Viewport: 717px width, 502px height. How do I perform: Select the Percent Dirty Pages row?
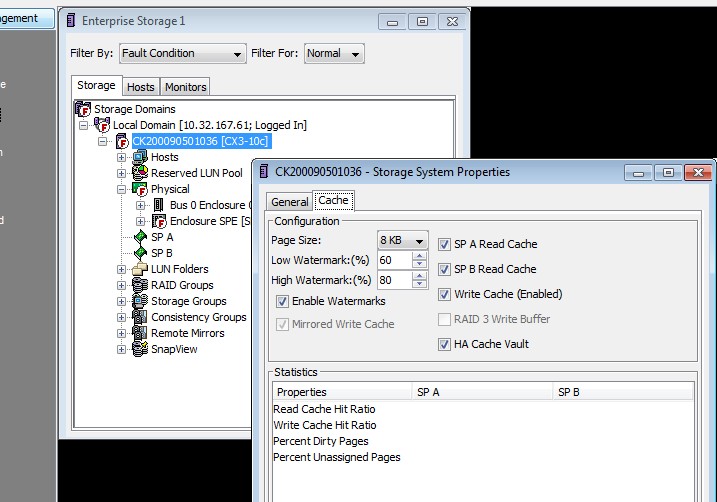pos(483,441)
